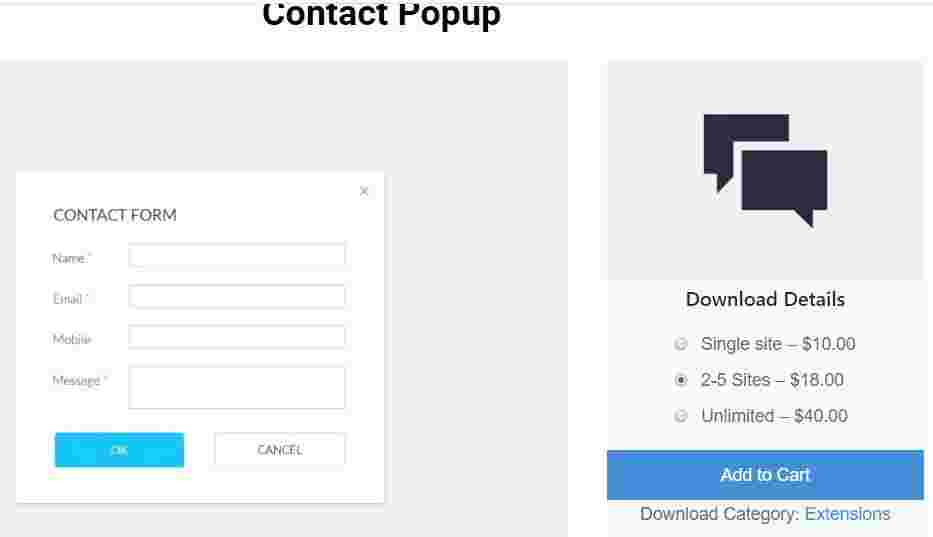Click the blue OK button

(x=119, y=450)
